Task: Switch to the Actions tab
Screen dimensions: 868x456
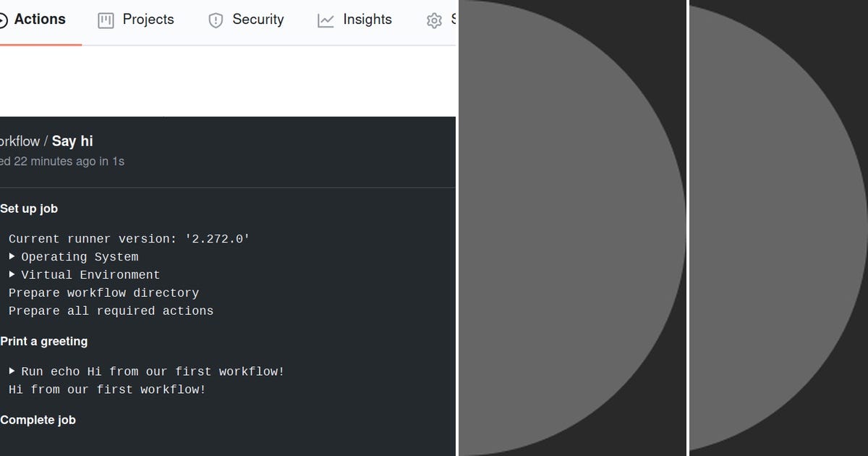Action: click(41, 20)
